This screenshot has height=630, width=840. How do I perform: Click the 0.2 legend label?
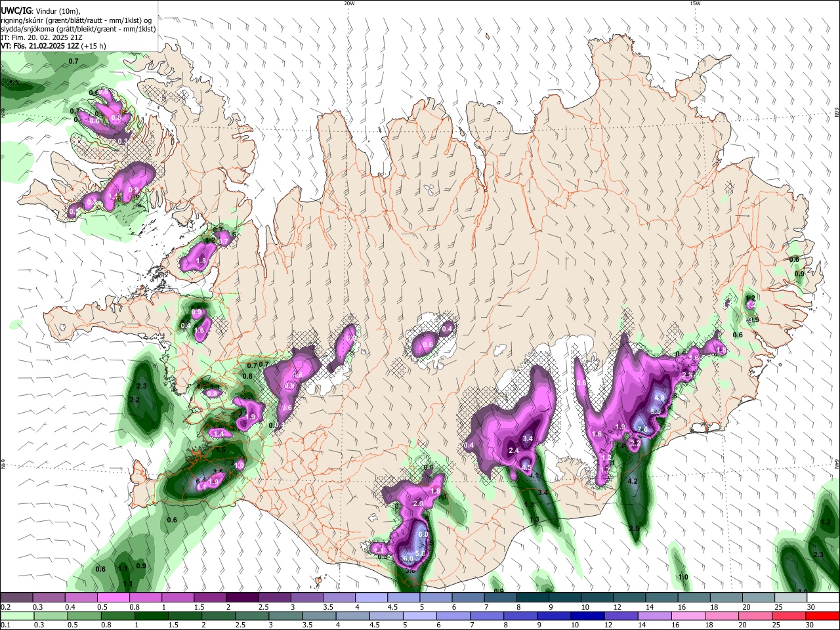tap(5, 607)
